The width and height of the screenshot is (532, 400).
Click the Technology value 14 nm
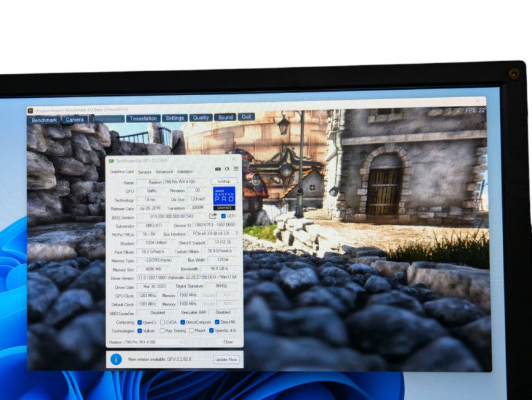click(x=150, y=200)
